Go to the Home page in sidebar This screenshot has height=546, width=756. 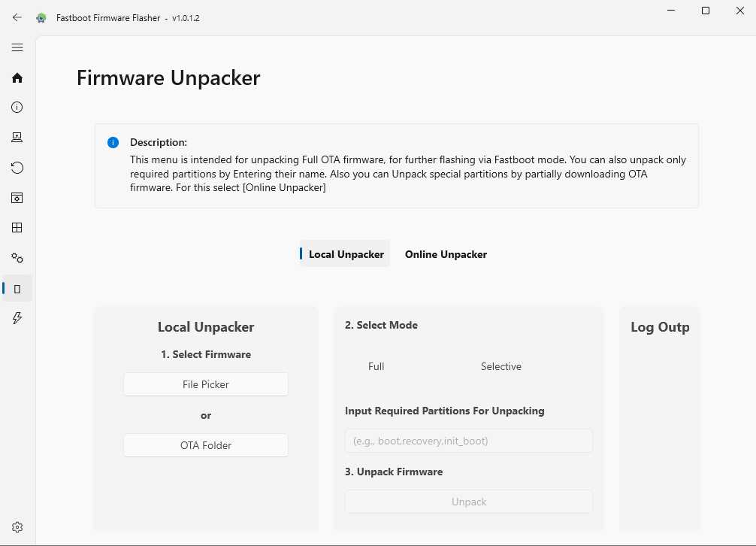pos(17,77)
